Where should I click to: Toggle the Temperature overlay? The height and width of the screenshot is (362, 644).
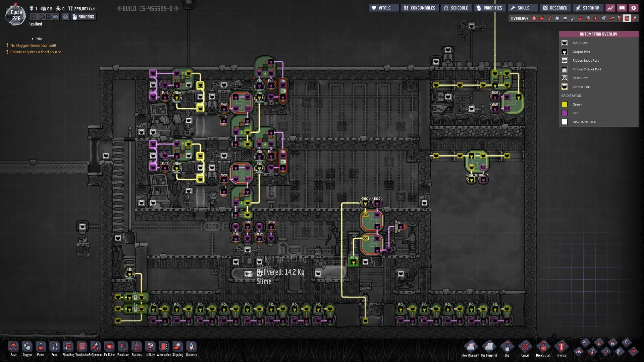(550, 18)
